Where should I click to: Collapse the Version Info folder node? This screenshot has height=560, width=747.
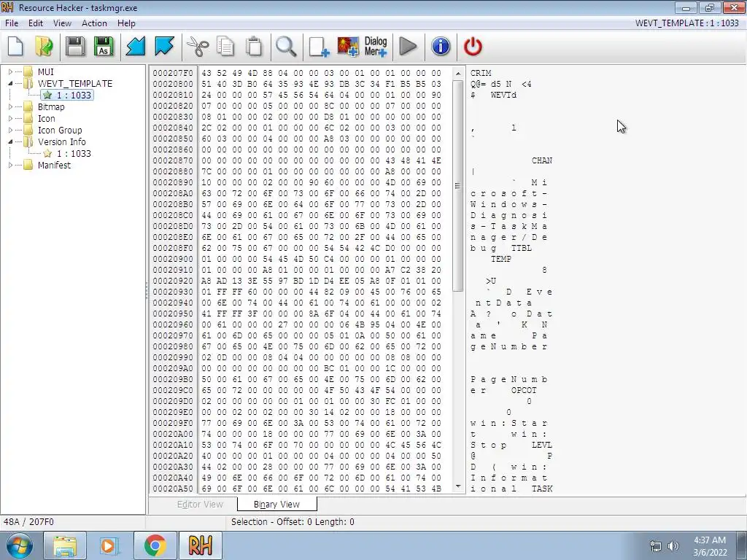pos(10,142)
